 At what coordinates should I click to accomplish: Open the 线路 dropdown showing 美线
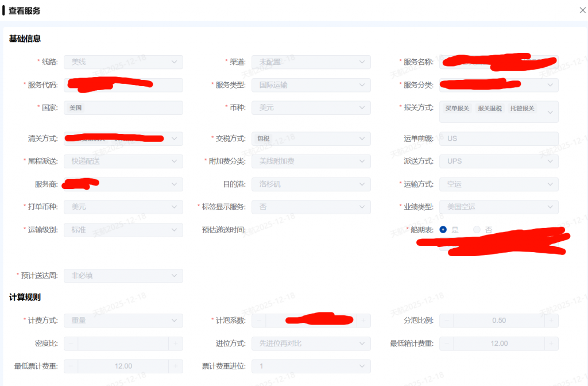123,62
